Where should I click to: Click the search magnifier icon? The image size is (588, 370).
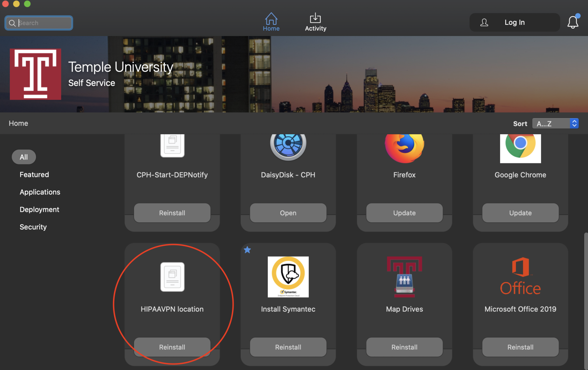(x=12, y=23)
